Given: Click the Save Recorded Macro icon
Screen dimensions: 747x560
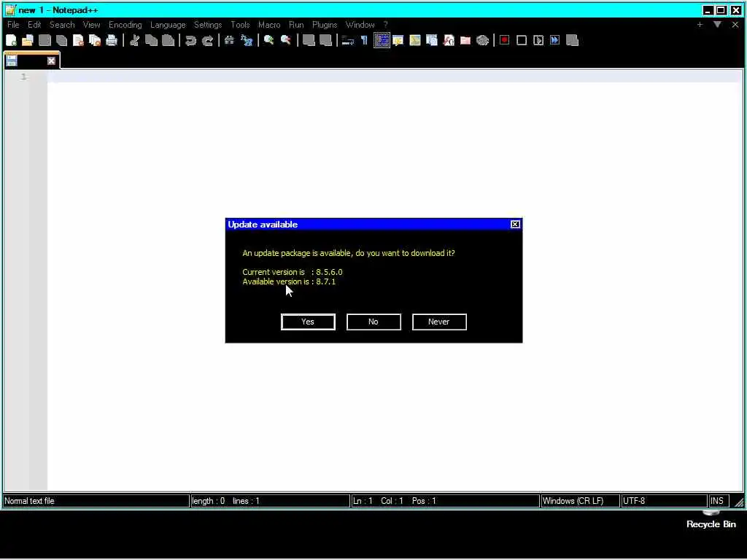Looking at the screenshot, I should pos(572,41).
